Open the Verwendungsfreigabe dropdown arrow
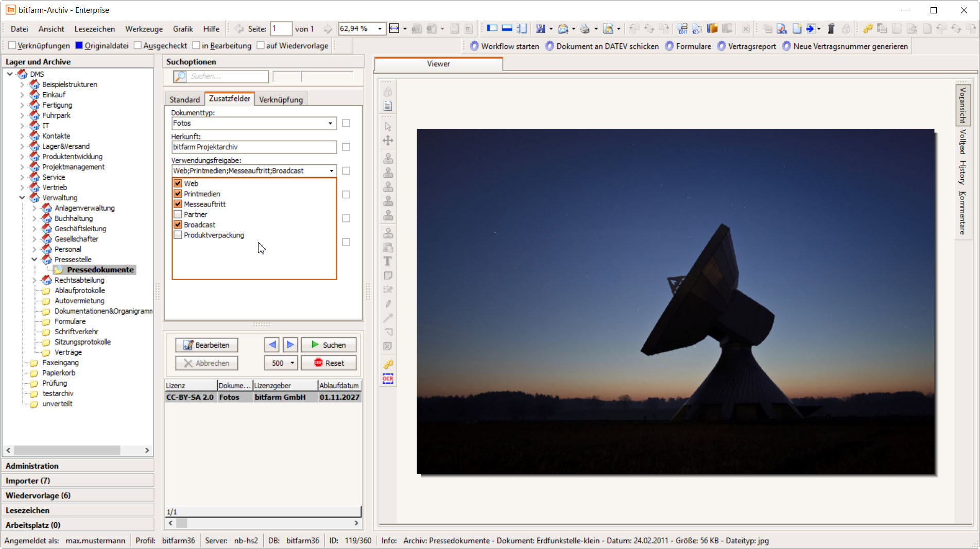This screenshot has height=549, width=980. click(x=331, y=170)
